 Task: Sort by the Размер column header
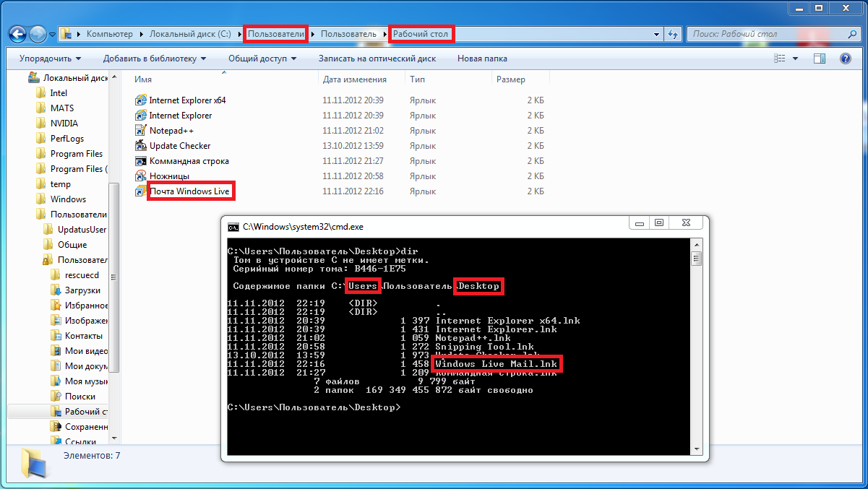511,79
